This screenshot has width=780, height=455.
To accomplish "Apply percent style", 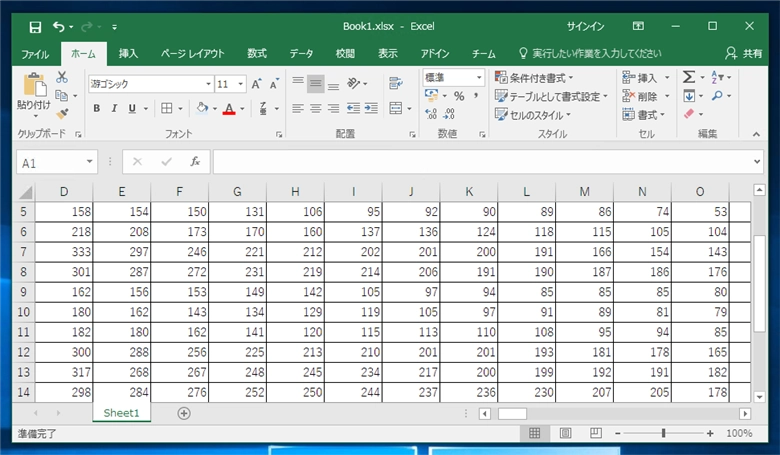I will pyautogui.click(x=459, y=96).
